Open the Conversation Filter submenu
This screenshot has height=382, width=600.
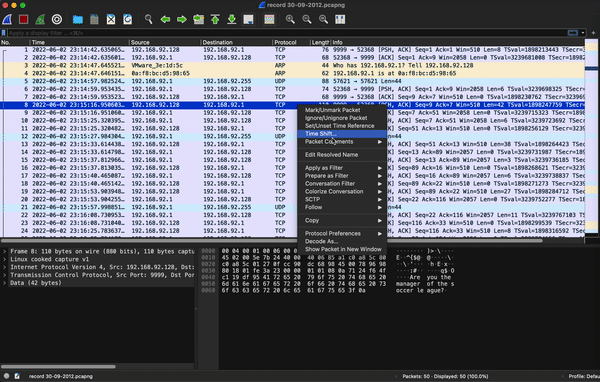coord(342,184)
